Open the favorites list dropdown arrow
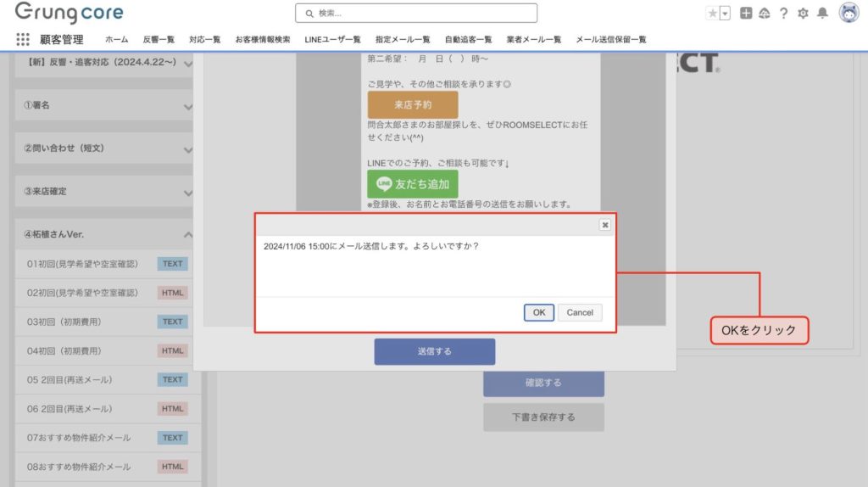The width and height of the screenshot is (868, 487). tap(725, 13)
